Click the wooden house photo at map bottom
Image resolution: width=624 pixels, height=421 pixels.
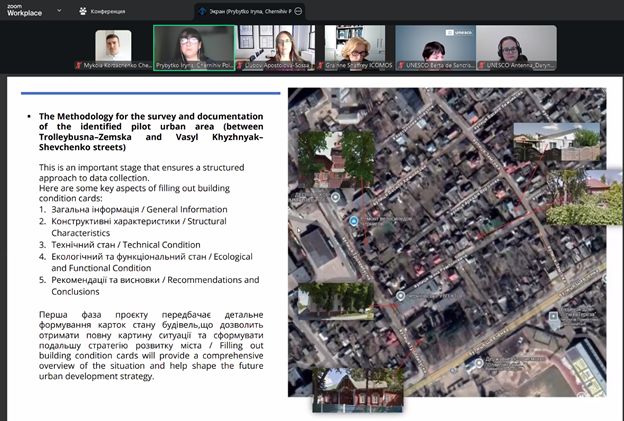click(357, 390)
